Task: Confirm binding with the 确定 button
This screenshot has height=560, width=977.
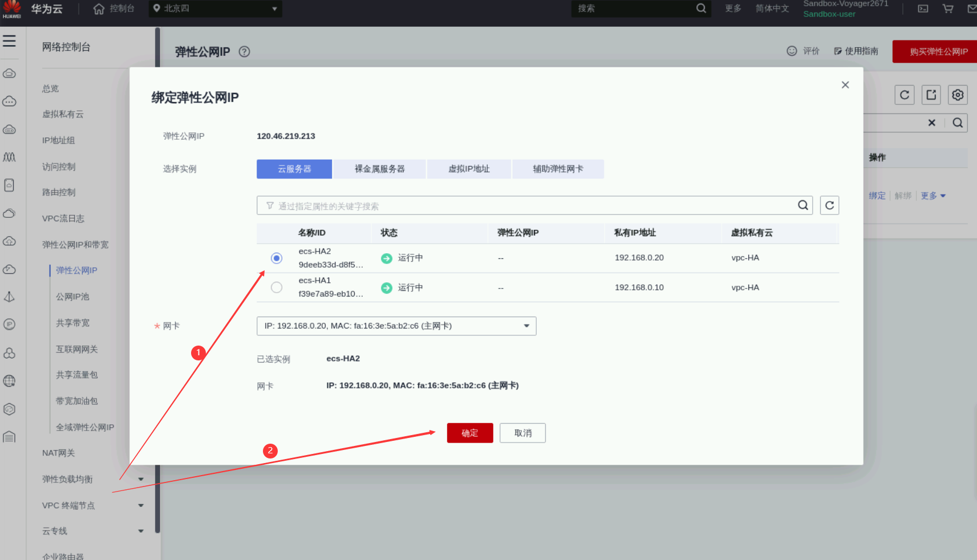Action: point(470,433)
